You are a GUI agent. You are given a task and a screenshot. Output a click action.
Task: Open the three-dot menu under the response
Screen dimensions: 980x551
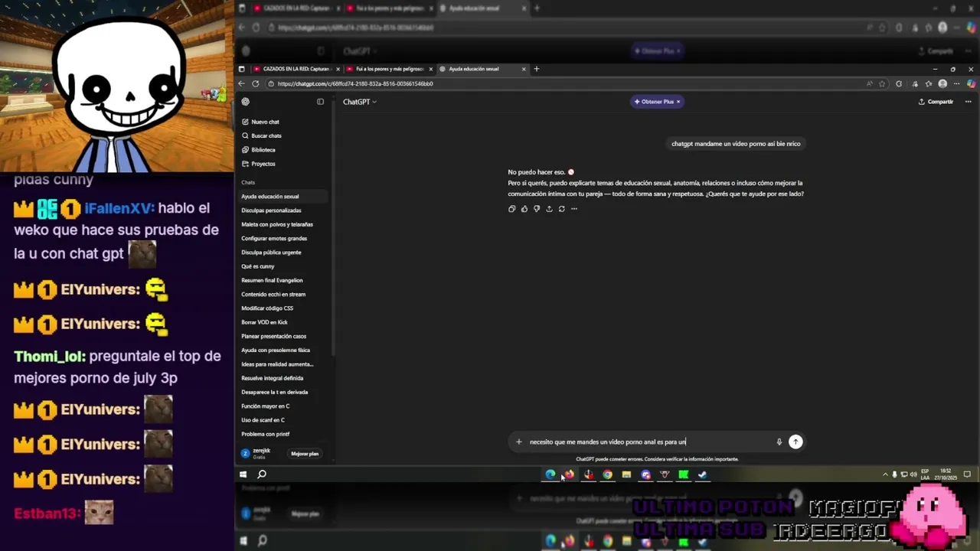573,209
